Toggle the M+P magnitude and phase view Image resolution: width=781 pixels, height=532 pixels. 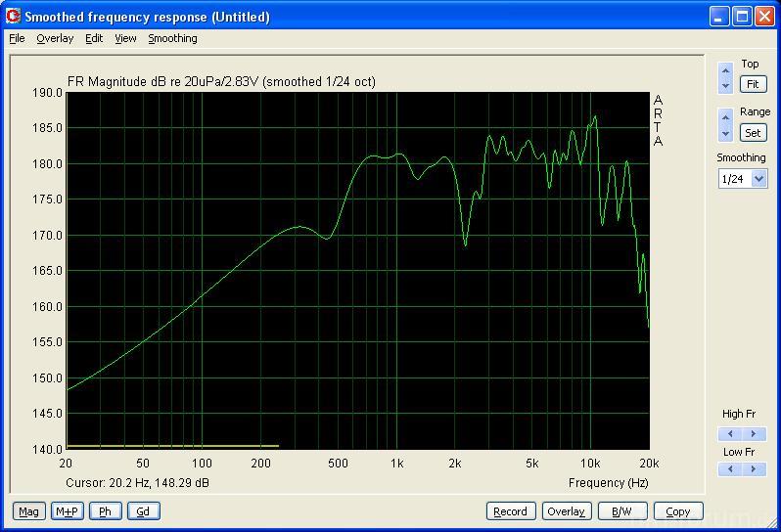pos(67,510)
